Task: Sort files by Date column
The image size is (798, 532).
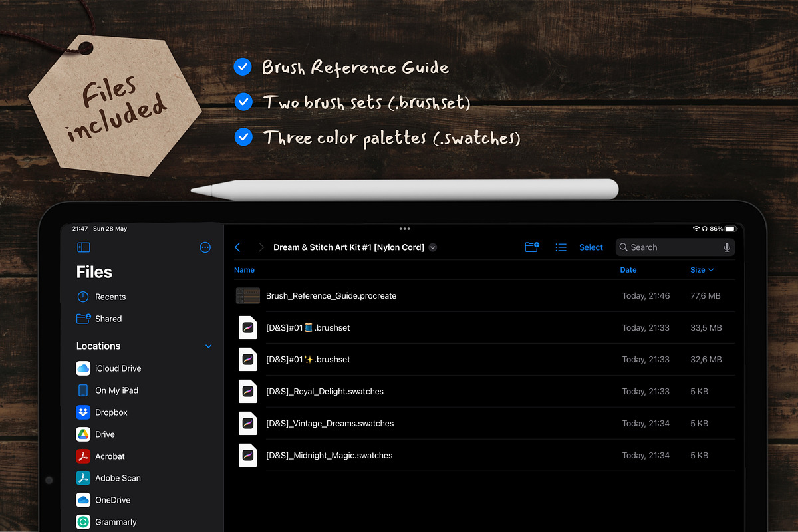Action: (628, 270)
